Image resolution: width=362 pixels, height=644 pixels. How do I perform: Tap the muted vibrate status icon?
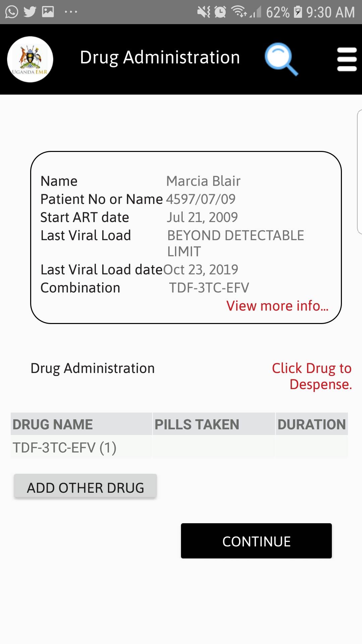[x=204, y=12]
